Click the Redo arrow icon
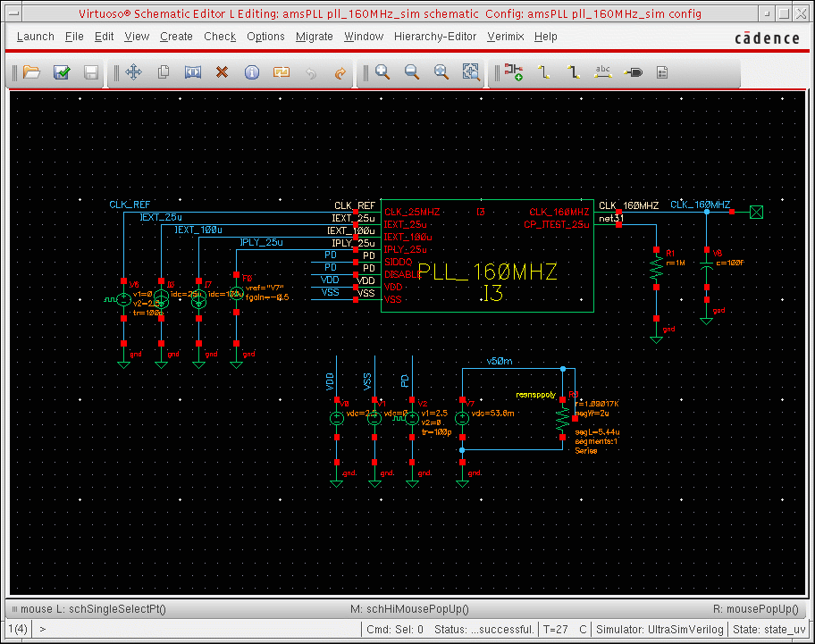The width and height of the screenshot is (815, 644). point(340,72)
